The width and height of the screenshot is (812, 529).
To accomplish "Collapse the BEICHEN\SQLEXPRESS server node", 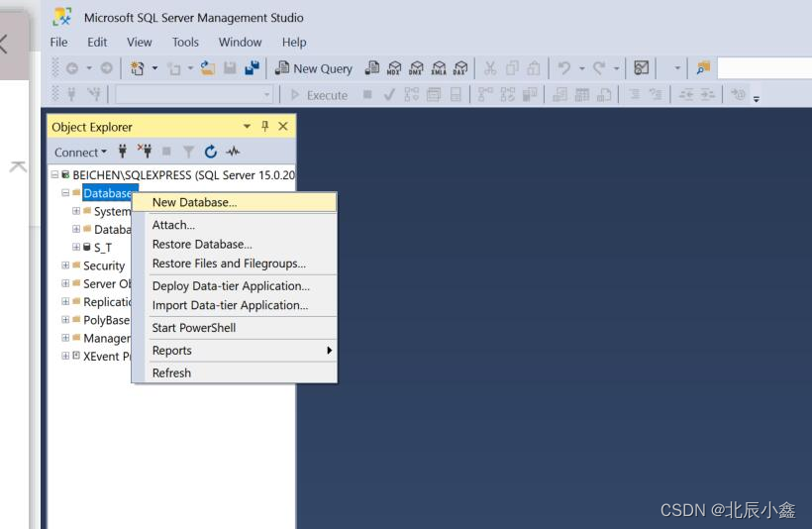I will [54, 175].
